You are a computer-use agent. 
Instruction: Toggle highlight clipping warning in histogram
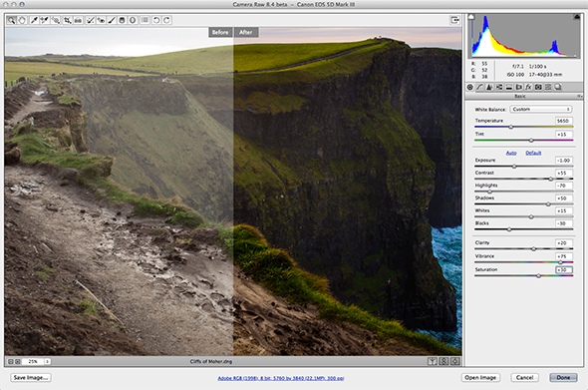click(x=577, y=17)
